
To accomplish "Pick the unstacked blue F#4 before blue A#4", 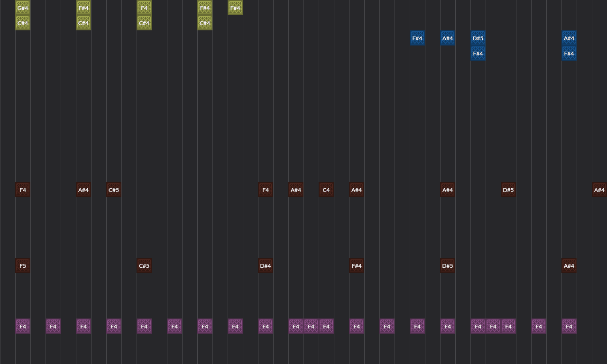I will click(x=417, y=38).
